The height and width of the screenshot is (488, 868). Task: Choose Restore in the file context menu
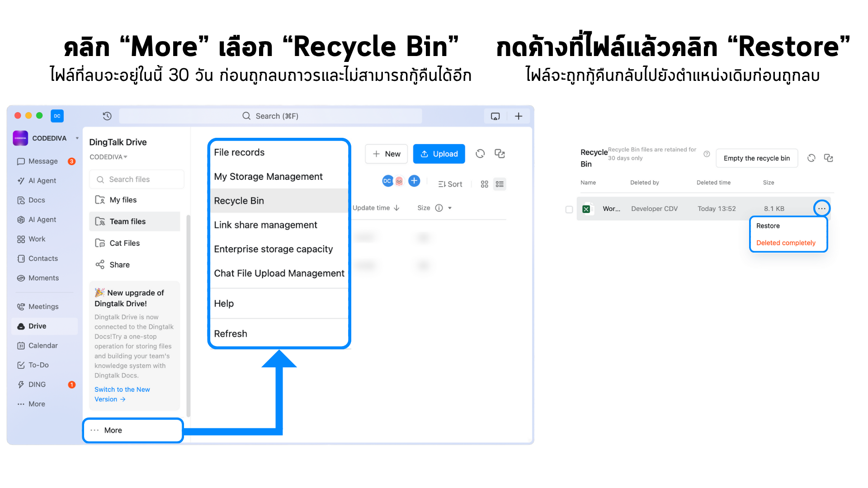tap(768, 226)
